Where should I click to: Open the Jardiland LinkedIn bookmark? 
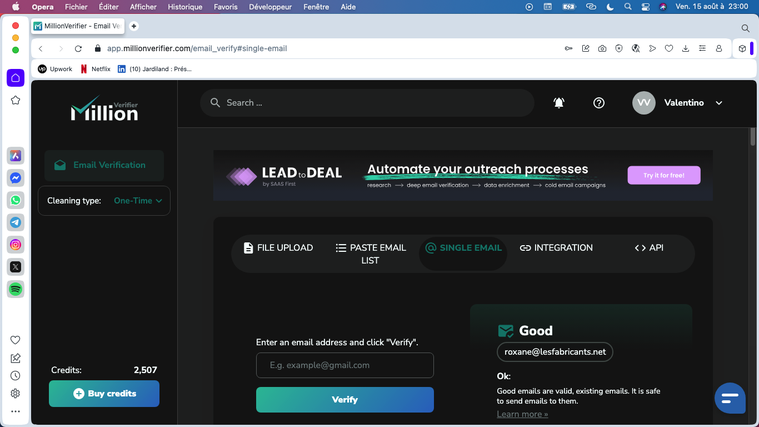154,69
